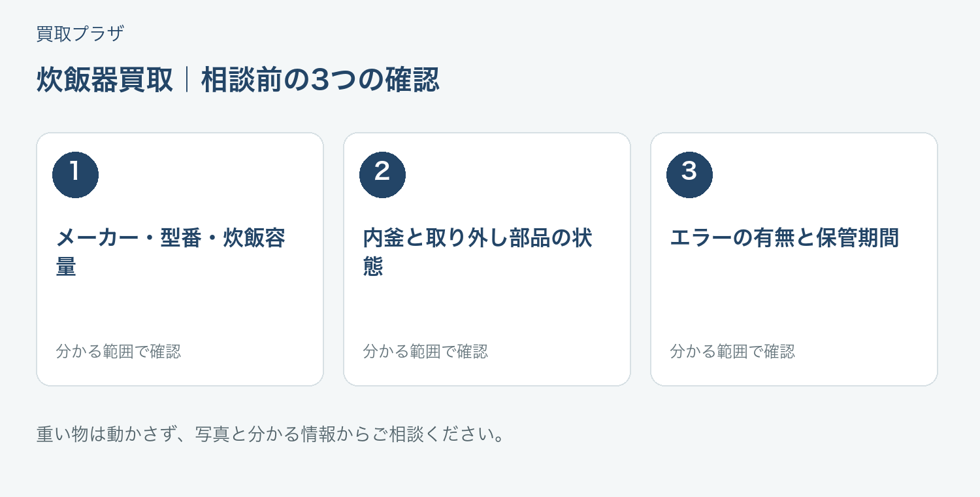Click the footer note starting 重い物は動かさず
This screenshot has width=980, height=497.
click(271, 434)
